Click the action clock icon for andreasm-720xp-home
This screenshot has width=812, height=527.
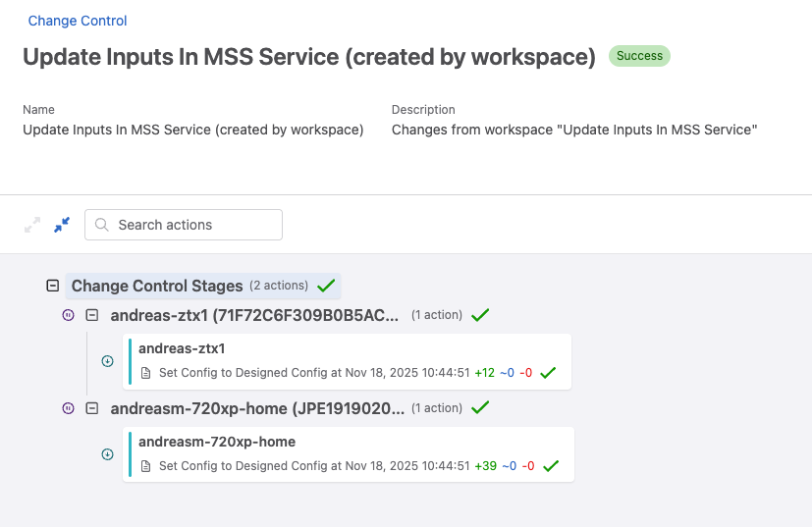(x=108, y=454)
